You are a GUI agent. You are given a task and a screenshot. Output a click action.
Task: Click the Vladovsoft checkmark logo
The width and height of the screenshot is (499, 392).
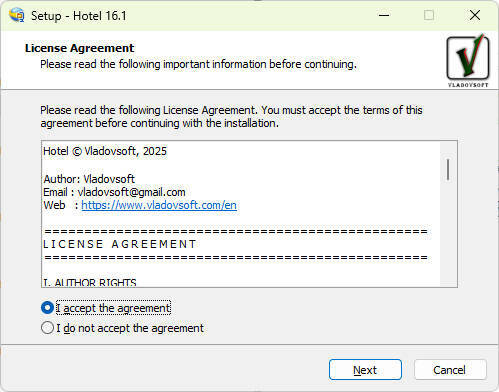(468, 60)
